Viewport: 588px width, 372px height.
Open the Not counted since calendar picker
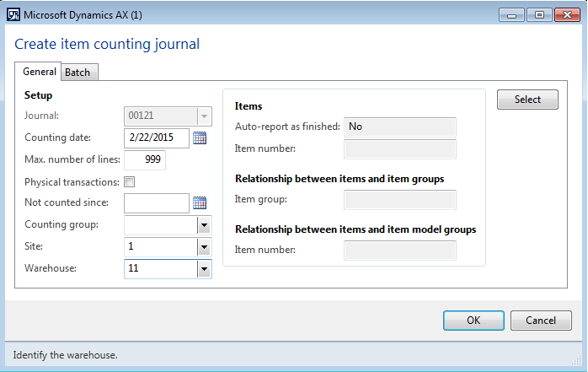coord(200,202)
